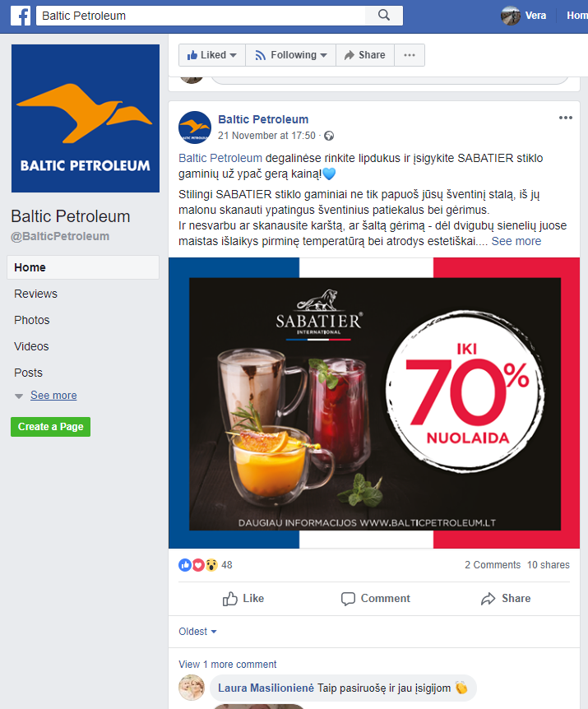Expand See more in the sidebar
Image resolution: width=588 pixels, height=709 pixels.
click(x=53, y=395)
